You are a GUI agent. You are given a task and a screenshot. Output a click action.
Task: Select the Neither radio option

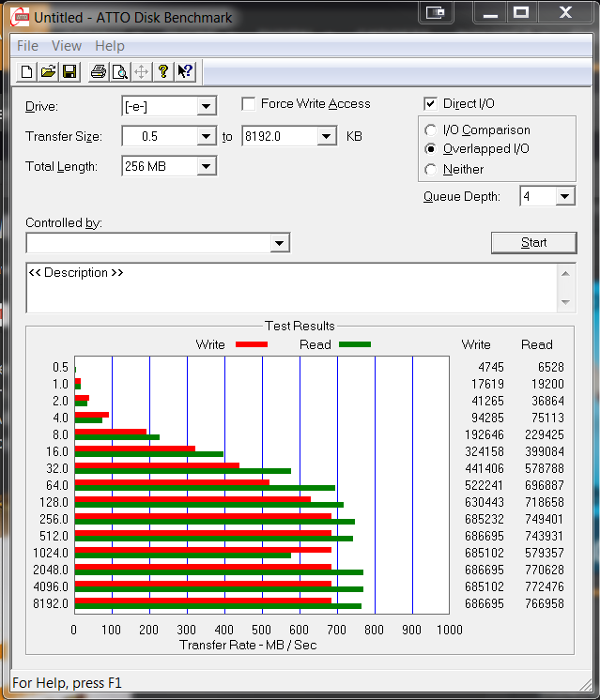[x=431, y=170]
